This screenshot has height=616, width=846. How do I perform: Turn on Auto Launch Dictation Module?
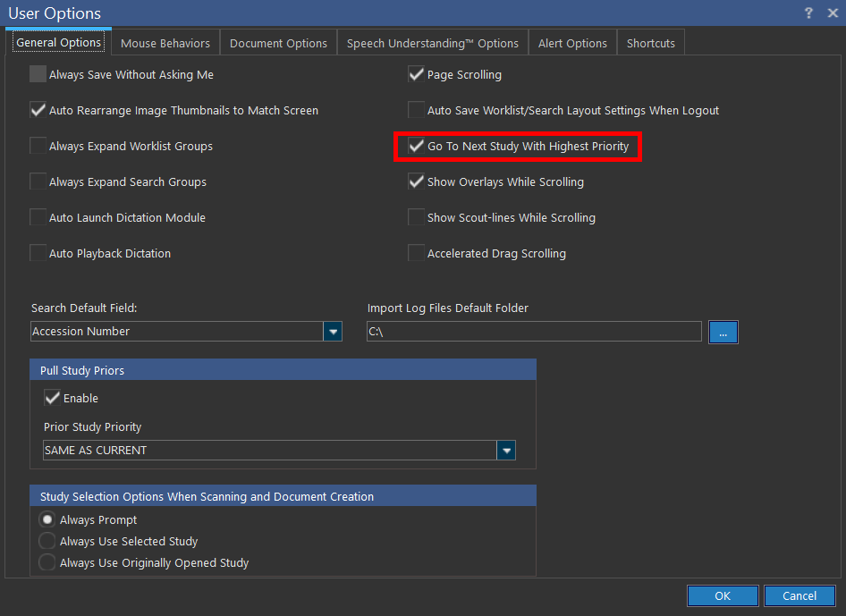pyautogui.click(x=38, y=217)
